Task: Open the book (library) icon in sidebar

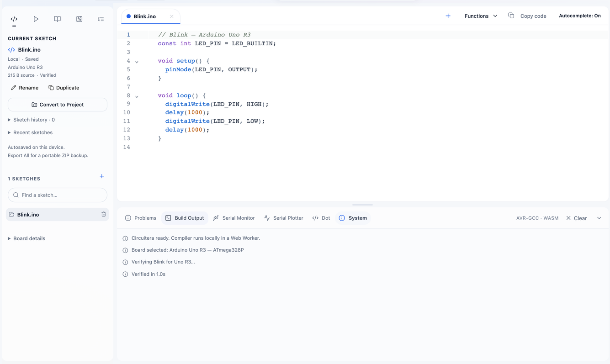Action: tap(57, 19)
